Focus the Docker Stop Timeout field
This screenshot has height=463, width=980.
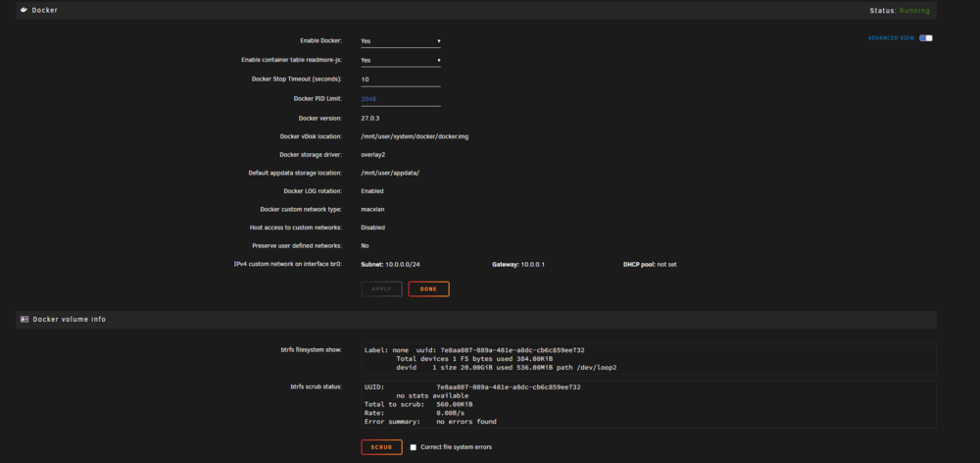(401, 80)
